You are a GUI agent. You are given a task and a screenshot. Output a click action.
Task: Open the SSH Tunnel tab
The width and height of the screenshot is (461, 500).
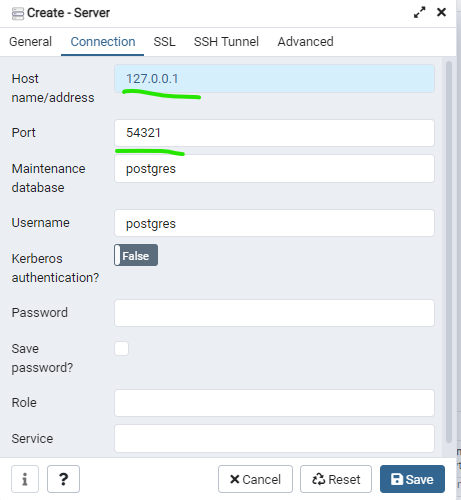click(226, 42)
